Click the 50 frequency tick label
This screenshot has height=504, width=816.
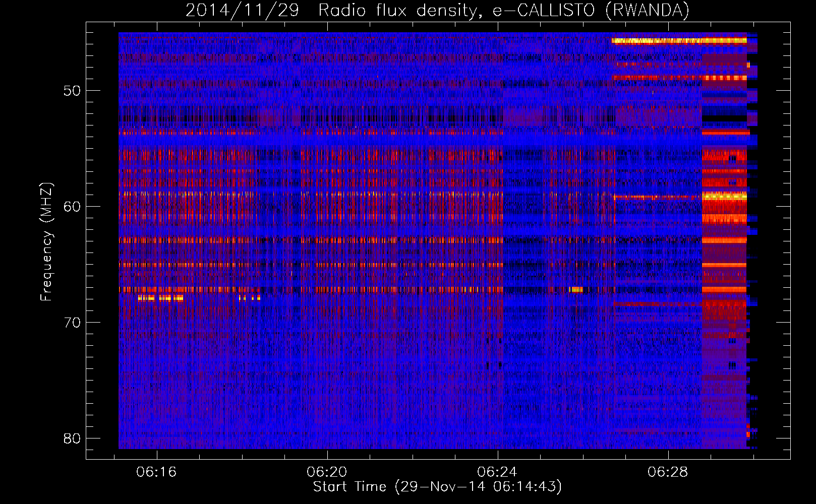(x=72, y=91)
